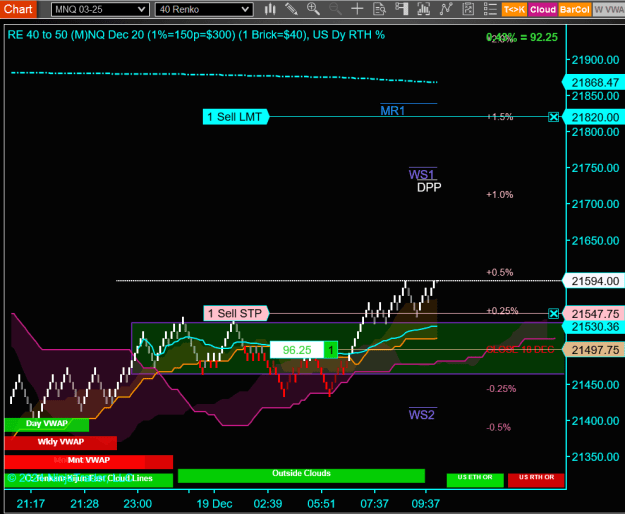
Task: Click the zoom in magnifier icon
Action: coord(313,9)
